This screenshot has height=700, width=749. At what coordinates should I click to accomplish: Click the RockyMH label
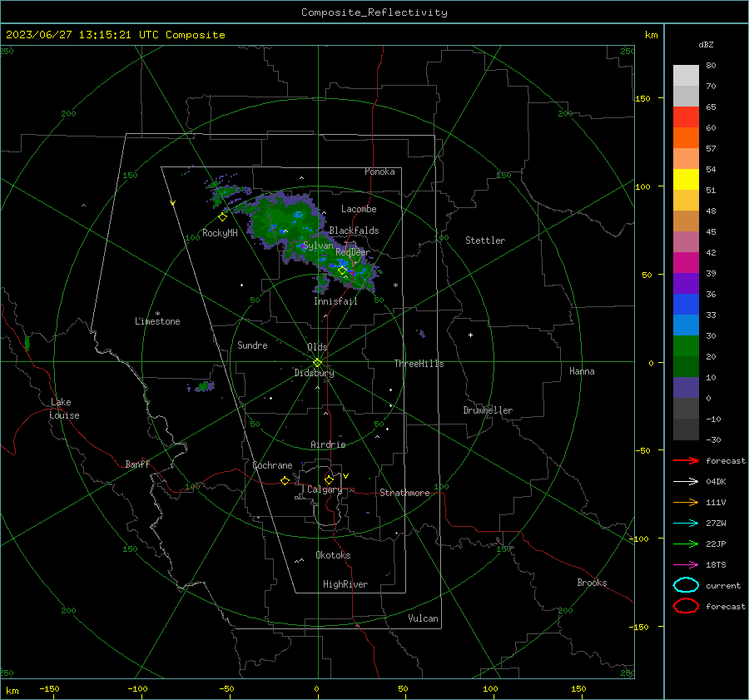click(x=220, y=233)
